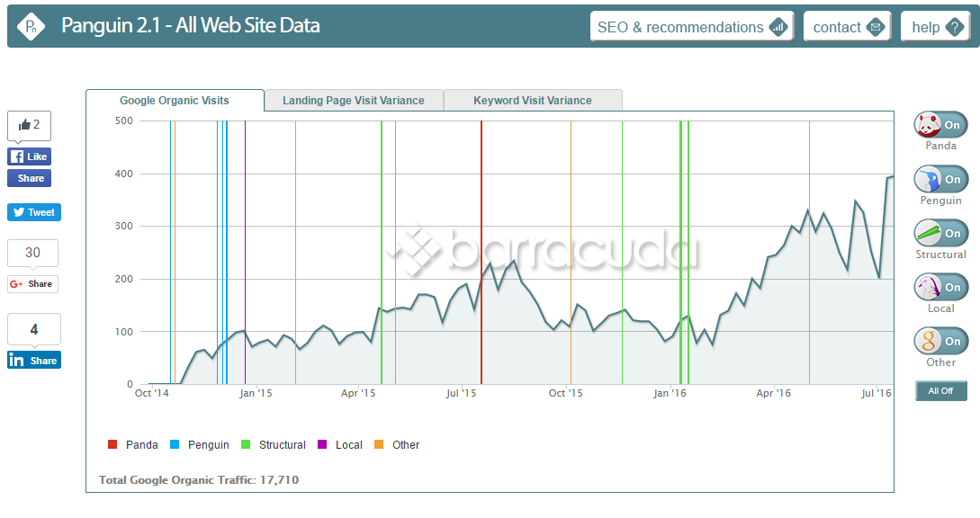Screen dimensions: 980x518
Task: Toggle the Panda updates switch
Action: tap(940, 125)
